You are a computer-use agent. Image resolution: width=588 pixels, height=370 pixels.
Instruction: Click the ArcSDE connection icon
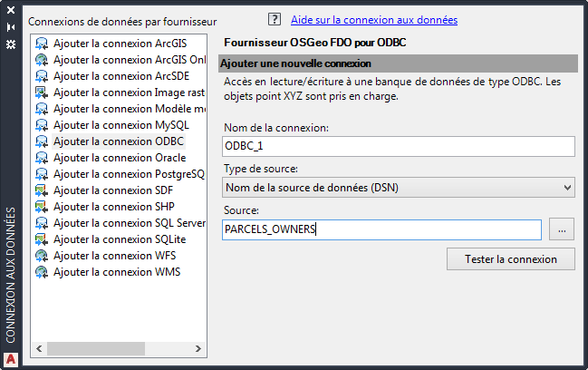[42, 76]
